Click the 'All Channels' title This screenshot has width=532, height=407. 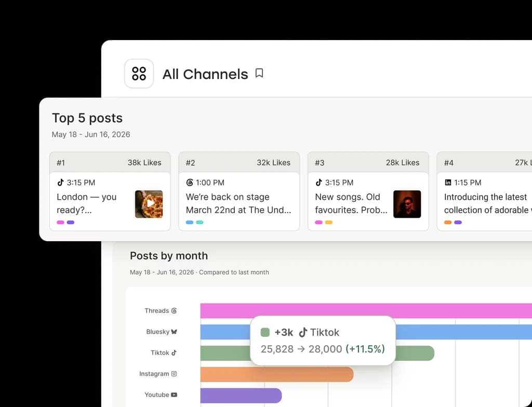click(x=205, y=74)
